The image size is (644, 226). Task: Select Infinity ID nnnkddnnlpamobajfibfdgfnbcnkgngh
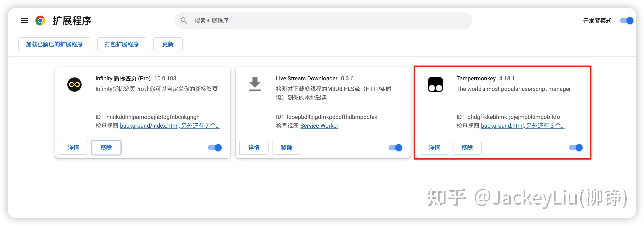153,117
